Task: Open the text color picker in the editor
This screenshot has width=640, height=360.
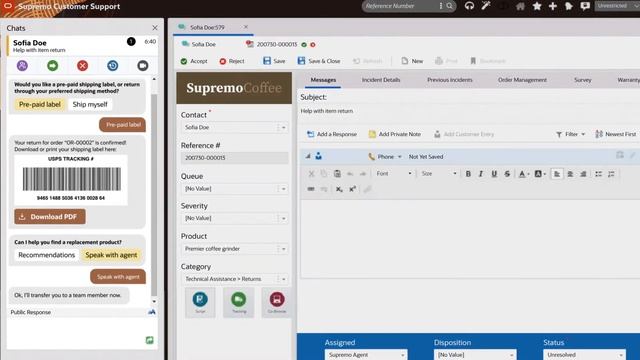Action: [524, 174]
